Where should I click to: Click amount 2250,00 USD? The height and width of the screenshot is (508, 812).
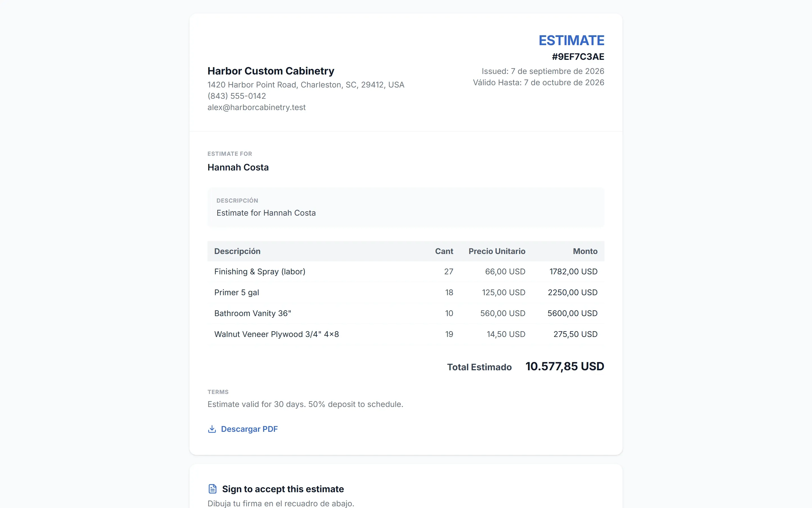coord(572,293)
